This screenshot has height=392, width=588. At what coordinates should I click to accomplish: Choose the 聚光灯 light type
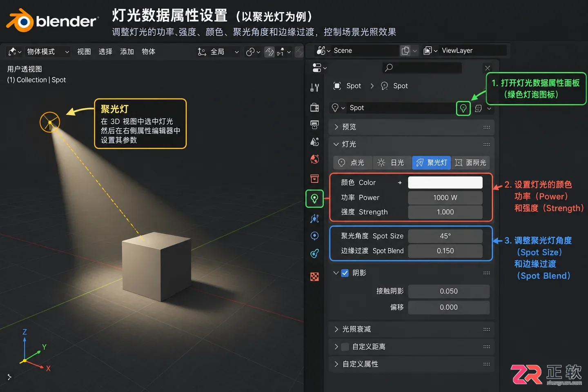pyautogui.click(x=431, y=163)
